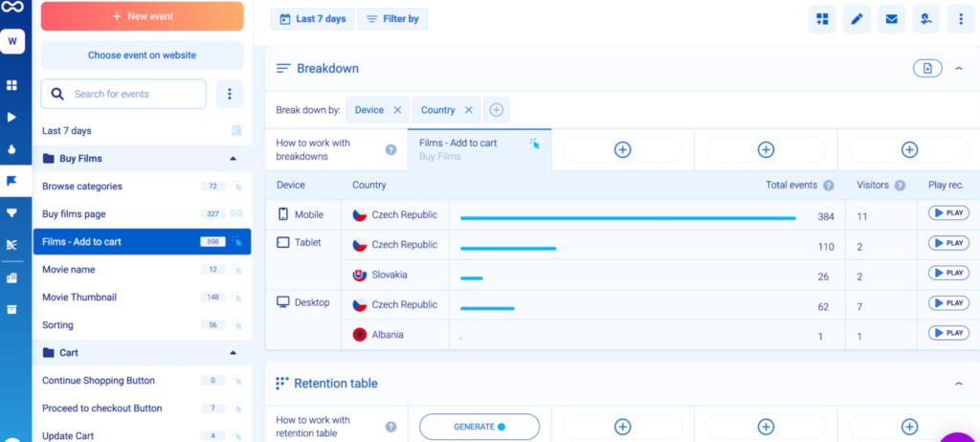Select the Proceed to checkout Button event

(143, 409)
